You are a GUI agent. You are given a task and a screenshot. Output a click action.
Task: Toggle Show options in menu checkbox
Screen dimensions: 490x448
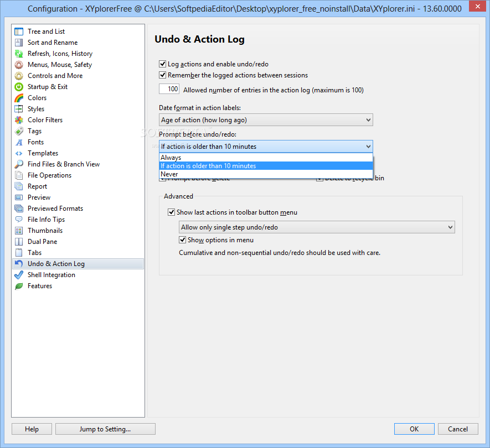pyautogui.click(x=183, y=240)
